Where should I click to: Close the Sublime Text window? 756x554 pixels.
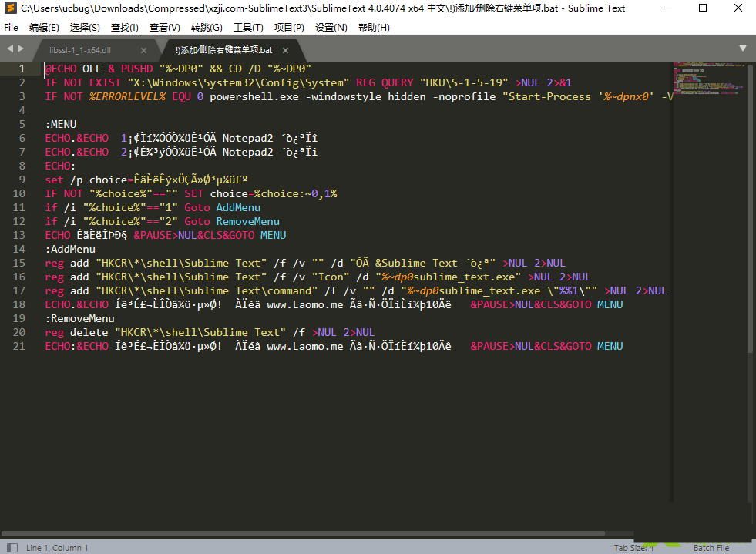(738, 8)
